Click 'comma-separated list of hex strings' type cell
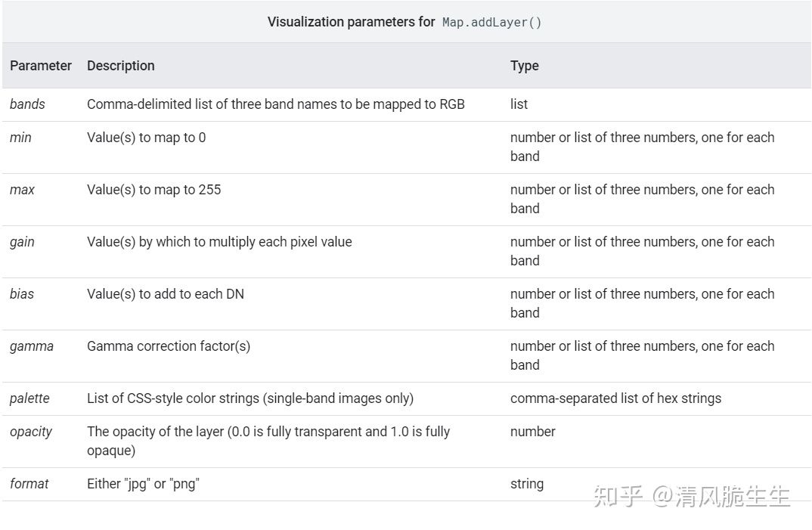 [615, 398]
